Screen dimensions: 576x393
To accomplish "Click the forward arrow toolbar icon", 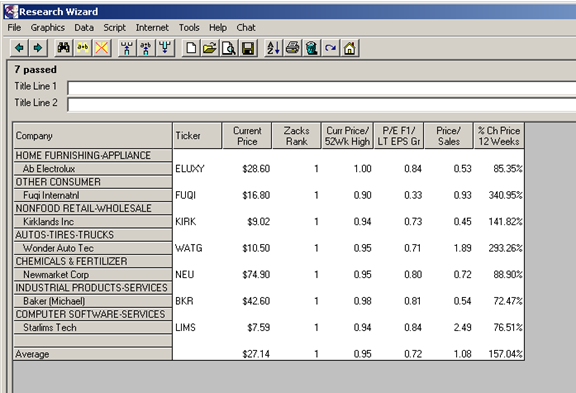I will click(x=38, y=48).
